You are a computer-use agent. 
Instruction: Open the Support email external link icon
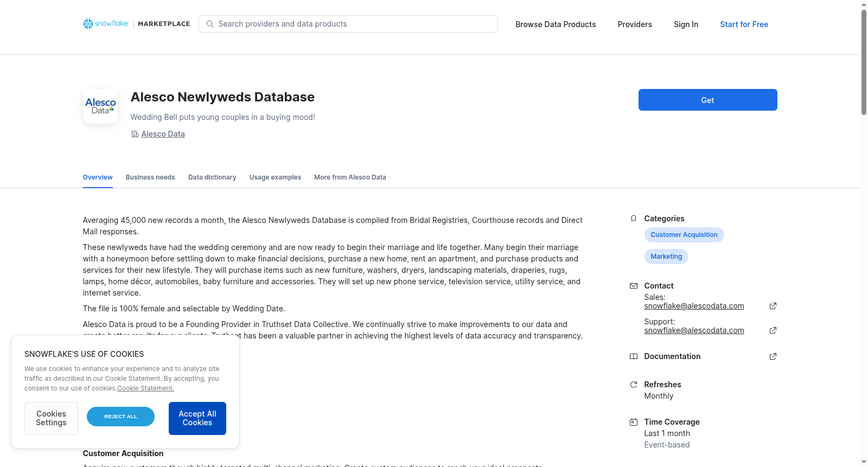point(773,330)
